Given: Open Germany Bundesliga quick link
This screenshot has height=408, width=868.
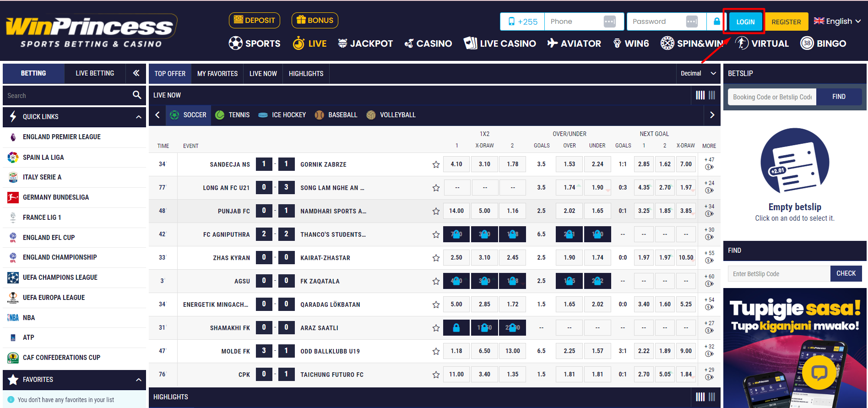Looking at the screenshot, I should coord(74,197).
